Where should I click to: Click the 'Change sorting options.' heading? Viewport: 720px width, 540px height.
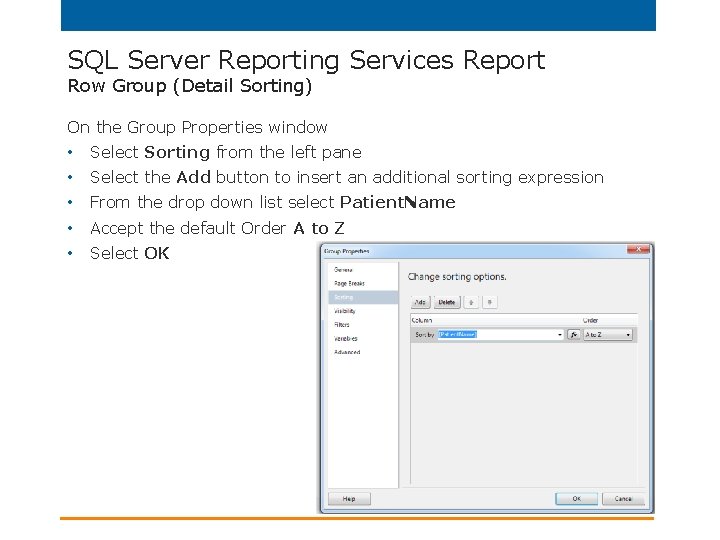click(457, 276)
